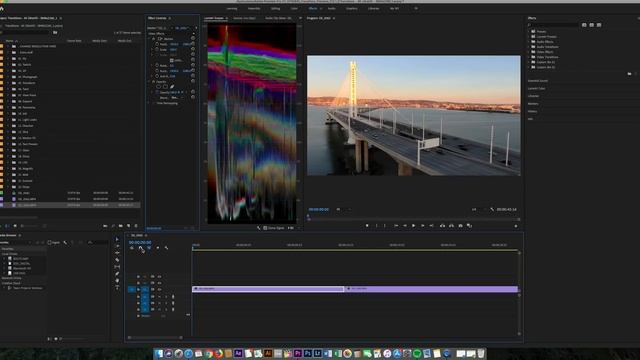Screen dimensions: 640x360
Task: Toggle Linked Selection in timeline header
Action: point(149,248)
